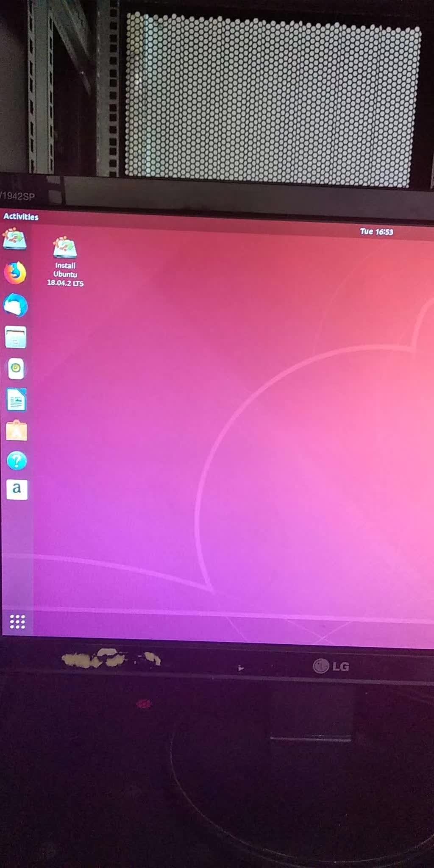This screenshot has width=434, height=868.
Task: Open the Help question mark icon
Action: coord(17,460)
